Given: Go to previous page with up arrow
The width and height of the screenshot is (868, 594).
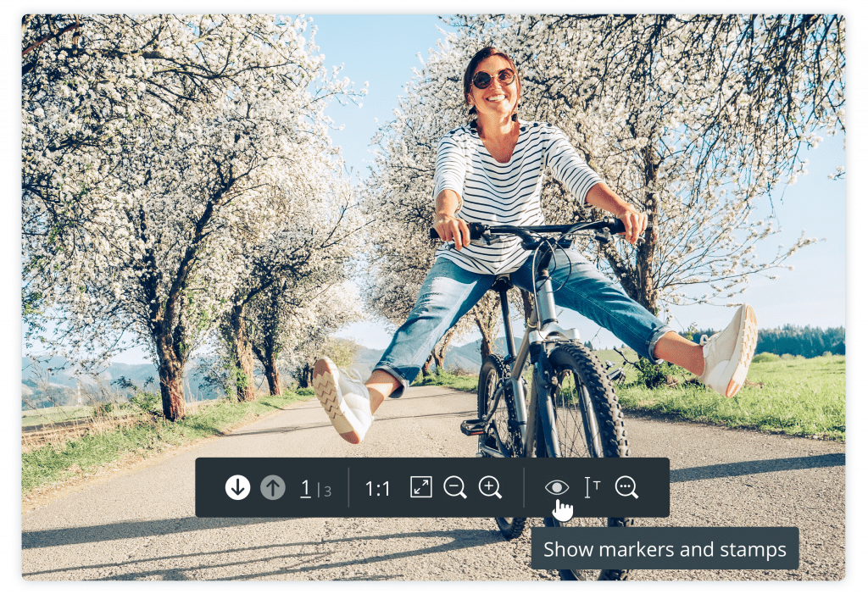Looking at the screenshot, I should 273,488.
